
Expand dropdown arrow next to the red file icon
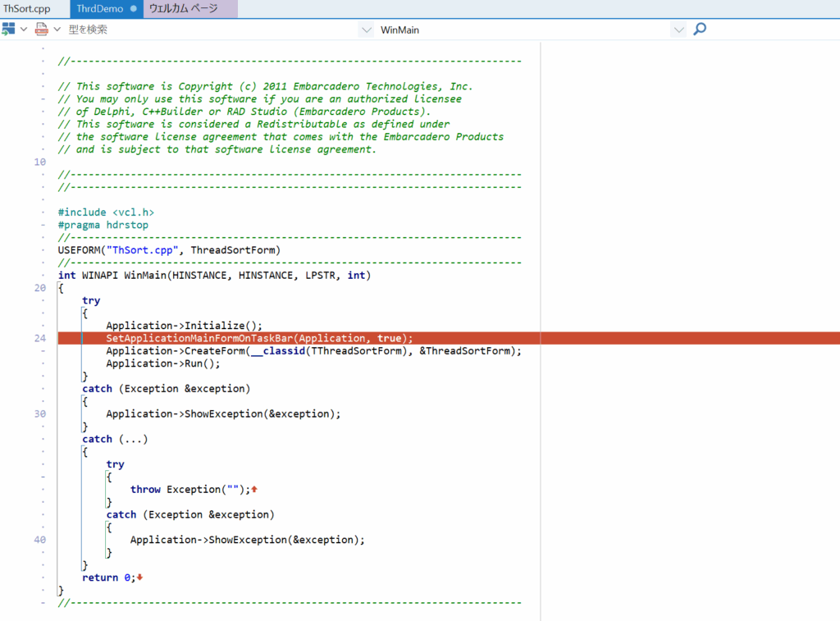57,30
